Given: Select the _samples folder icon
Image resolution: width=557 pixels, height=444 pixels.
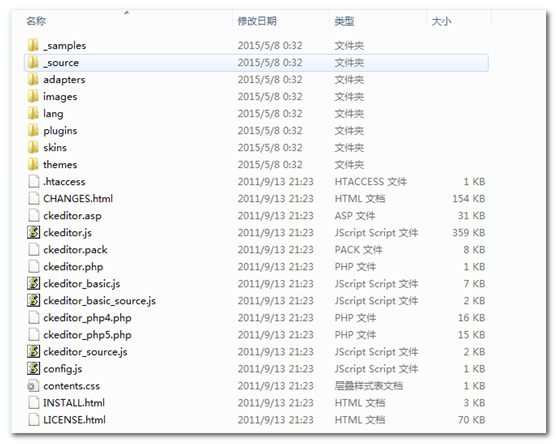Looking at the screenshot, I should 33,45.
